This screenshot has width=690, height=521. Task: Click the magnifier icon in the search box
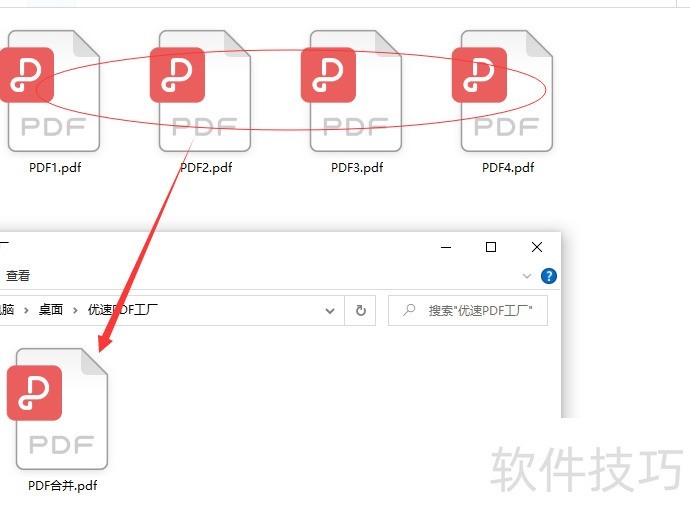[409, 310]
